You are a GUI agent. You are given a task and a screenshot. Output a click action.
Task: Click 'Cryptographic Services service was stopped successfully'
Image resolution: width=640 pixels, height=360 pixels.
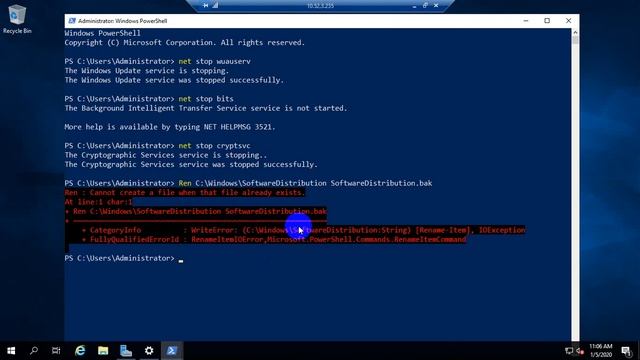point(191,165)
